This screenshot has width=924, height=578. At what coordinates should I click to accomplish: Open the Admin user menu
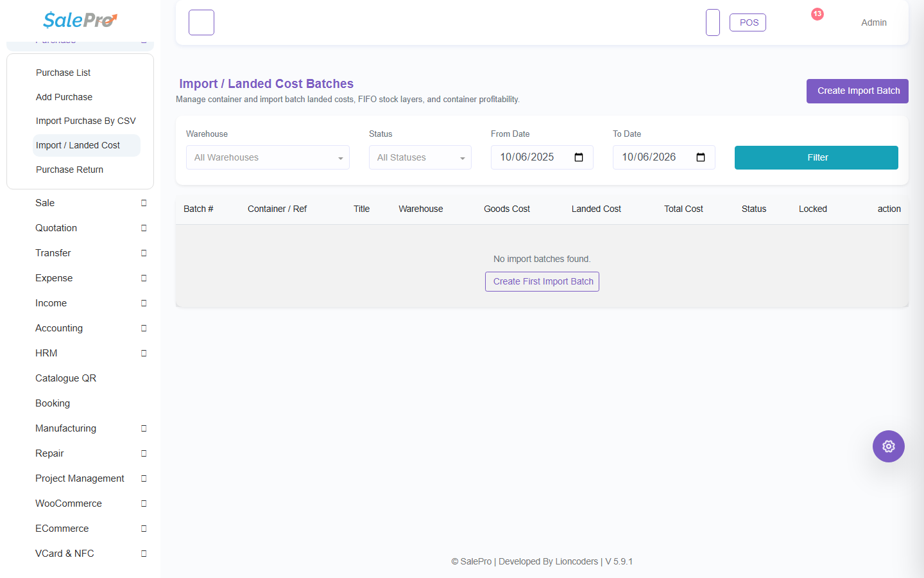(x=874, y=22)
